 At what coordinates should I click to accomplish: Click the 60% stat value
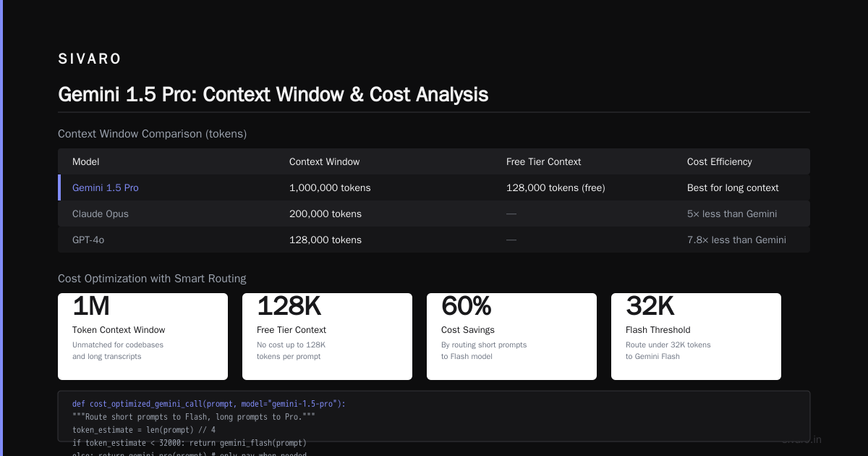click(467, 306)
